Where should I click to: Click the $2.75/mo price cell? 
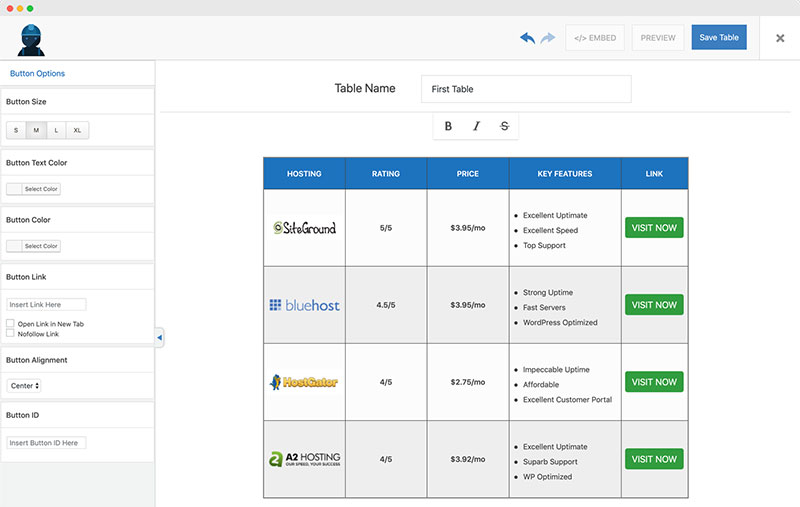tap(468, 382)
